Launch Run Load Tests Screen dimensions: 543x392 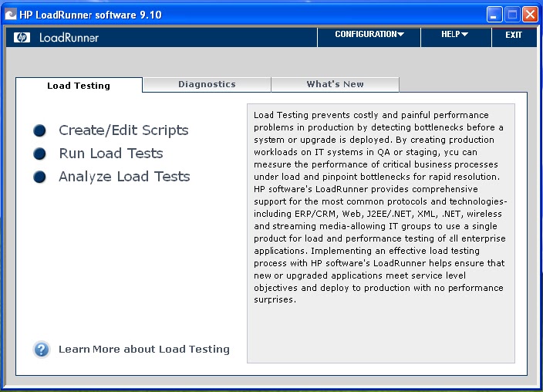tap(111, 154)
